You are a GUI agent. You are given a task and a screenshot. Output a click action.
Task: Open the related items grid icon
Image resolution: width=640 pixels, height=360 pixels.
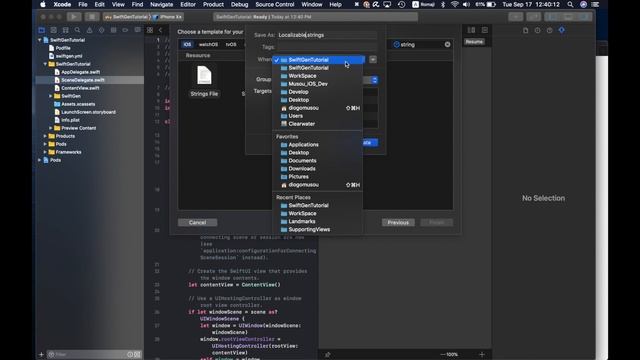coord(150,30)
